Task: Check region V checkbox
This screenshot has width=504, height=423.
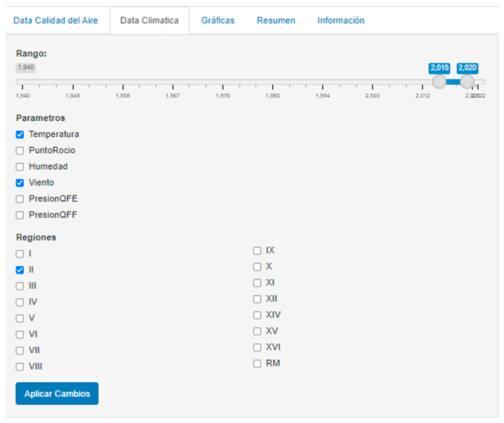Action: [x=20, y=318]
